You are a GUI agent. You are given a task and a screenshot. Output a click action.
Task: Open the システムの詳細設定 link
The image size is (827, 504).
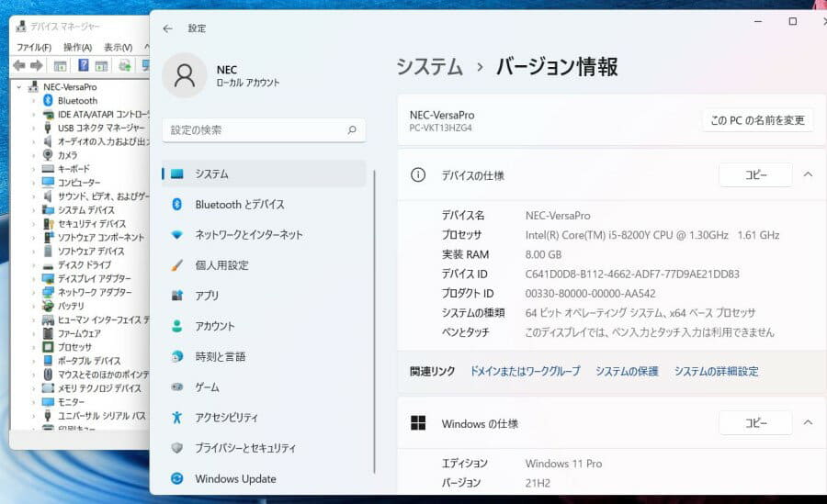[716, 371]
